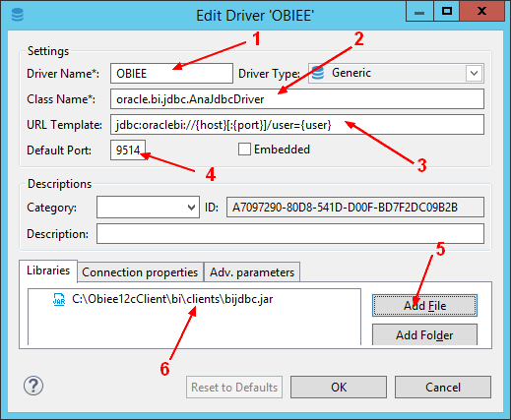
Task: Click the Add File button
Action: coord(424,306)
